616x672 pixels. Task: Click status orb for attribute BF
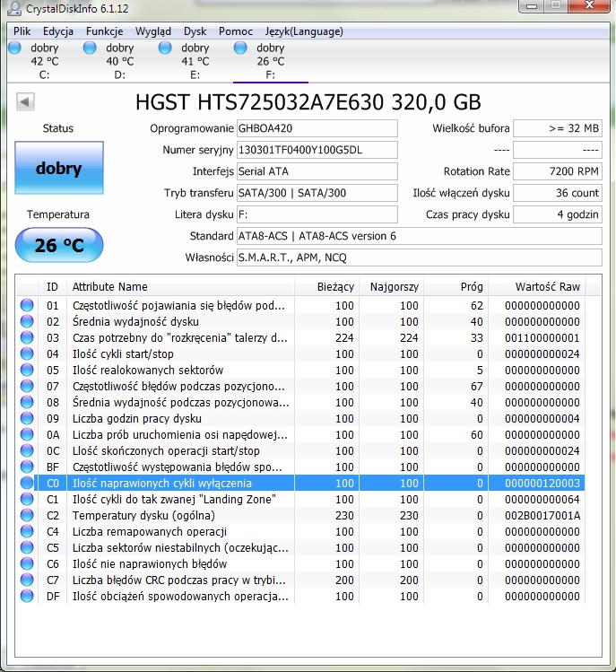coord(27,467)
